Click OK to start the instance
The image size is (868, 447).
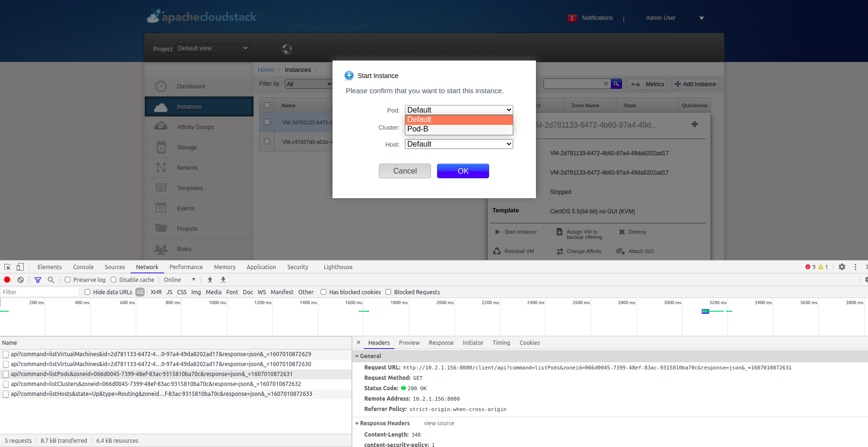[x=463, y=171]
